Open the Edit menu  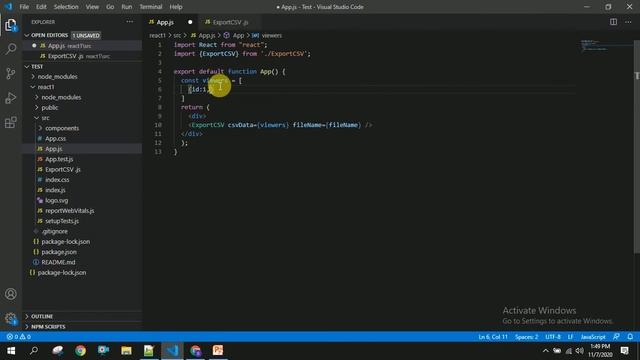pyautogui.click(x=41, y=7)
